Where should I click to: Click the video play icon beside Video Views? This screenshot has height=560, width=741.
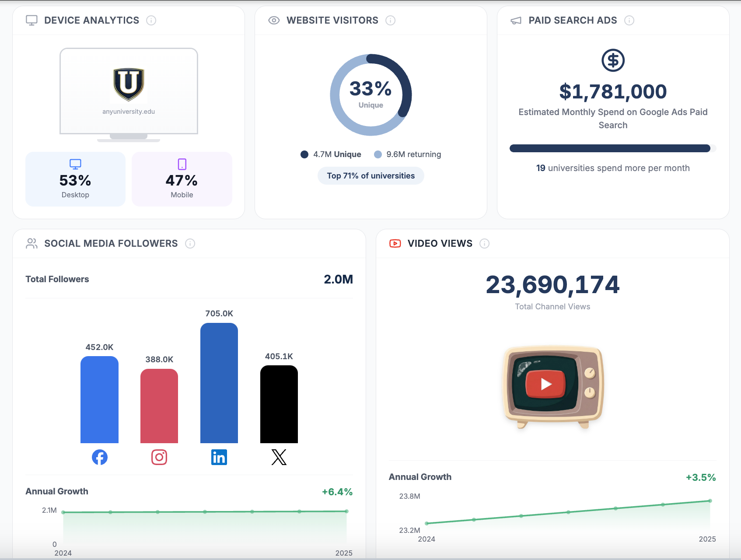click(x=395, y=243)
